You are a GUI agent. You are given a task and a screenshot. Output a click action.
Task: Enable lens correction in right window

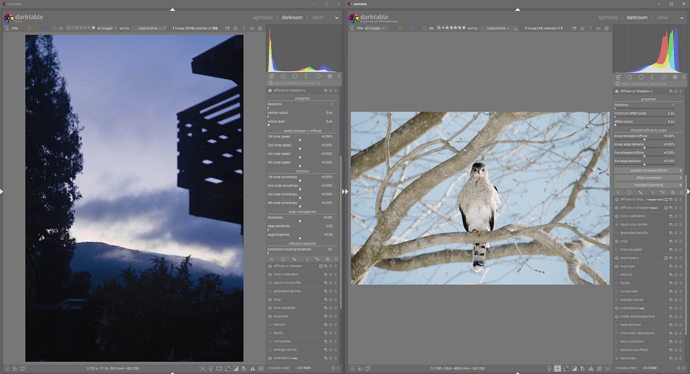pyautogui.click(x=617, y=341)
